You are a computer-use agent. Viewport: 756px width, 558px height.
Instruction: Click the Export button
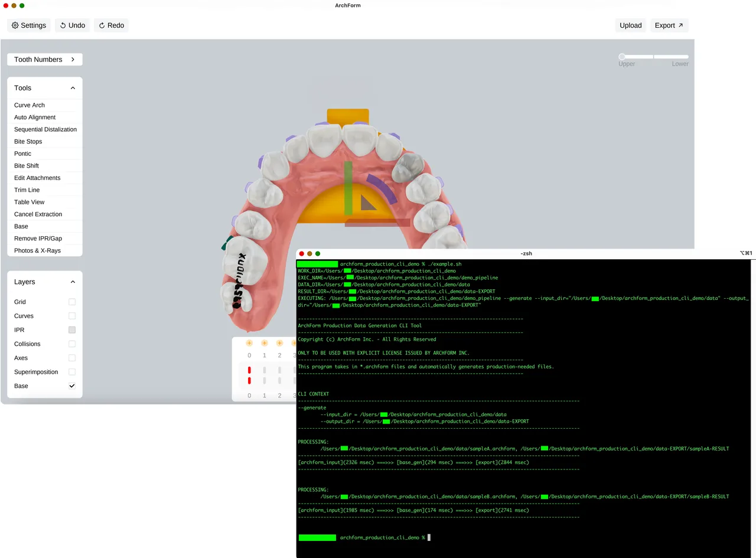click(669, 25)
